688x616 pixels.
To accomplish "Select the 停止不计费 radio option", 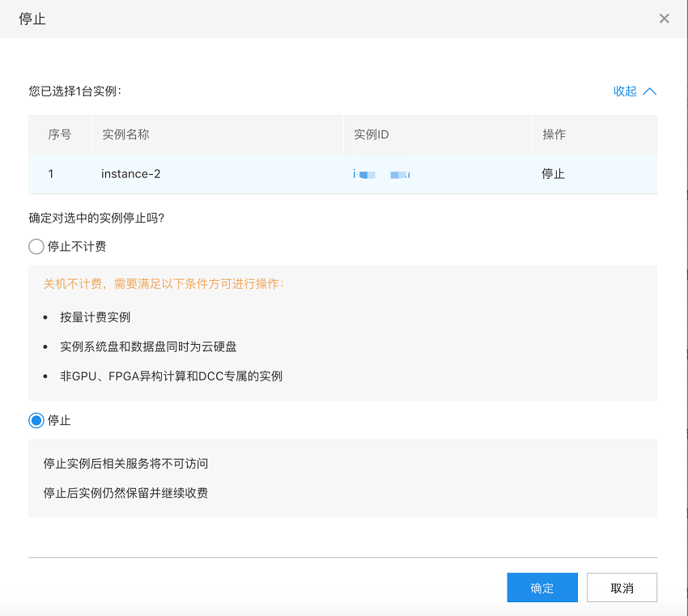I will coord(36,246).
